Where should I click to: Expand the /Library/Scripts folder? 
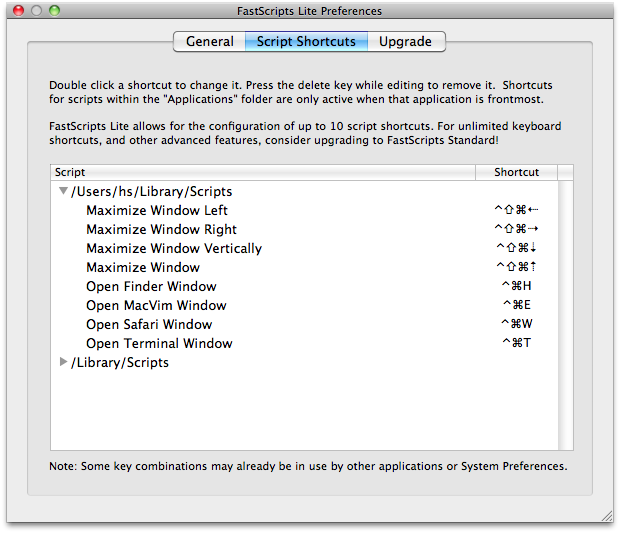click(63, 362)
